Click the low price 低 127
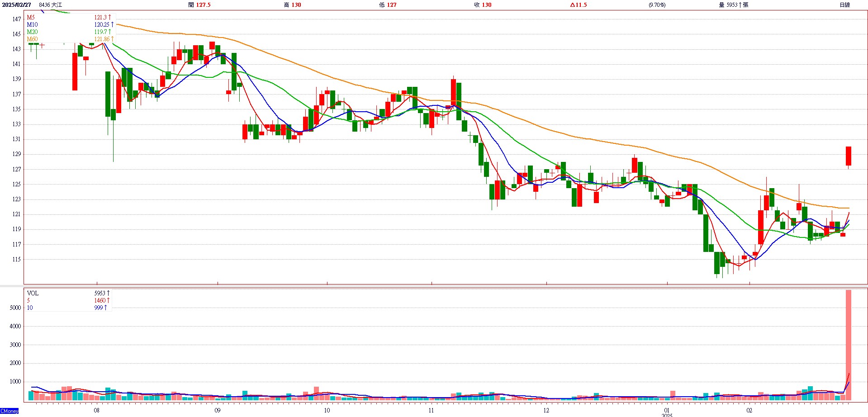This screenshot has width=868, height=417. tap(388, 5)
